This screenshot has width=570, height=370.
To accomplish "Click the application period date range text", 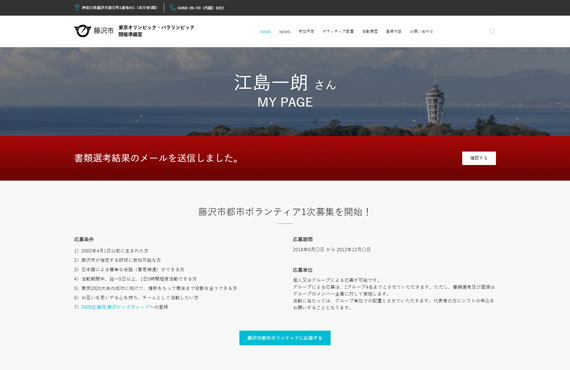I will pyautogui.click(x=332, y=250).
